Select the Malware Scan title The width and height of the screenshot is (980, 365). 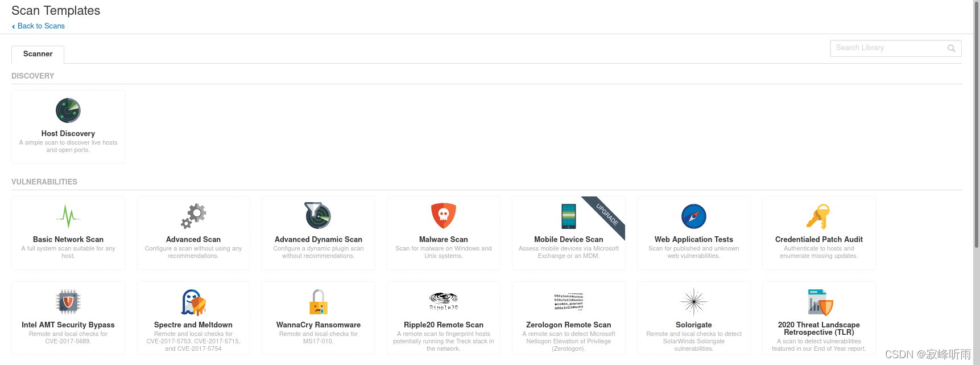click(x=444, y=240)
